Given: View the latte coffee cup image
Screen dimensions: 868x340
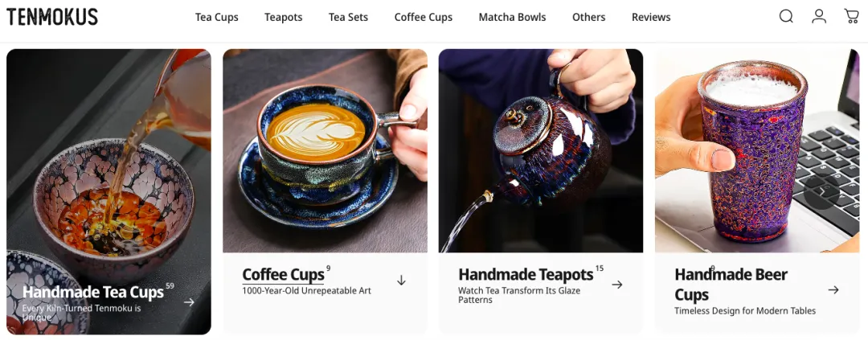Looking at the screenshot, I should click(x=325, y=150).
